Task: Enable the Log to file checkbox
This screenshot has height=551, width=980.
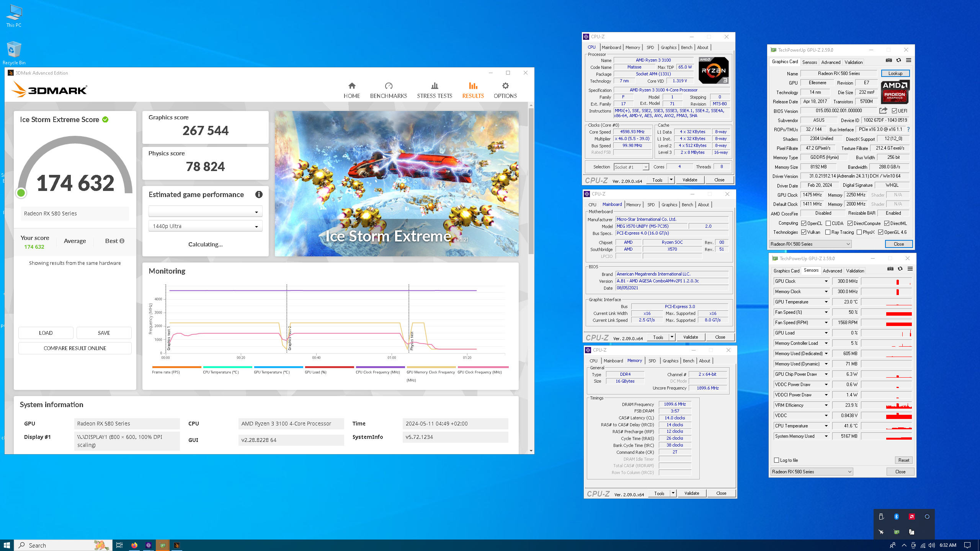Action: tap(776, 460)
